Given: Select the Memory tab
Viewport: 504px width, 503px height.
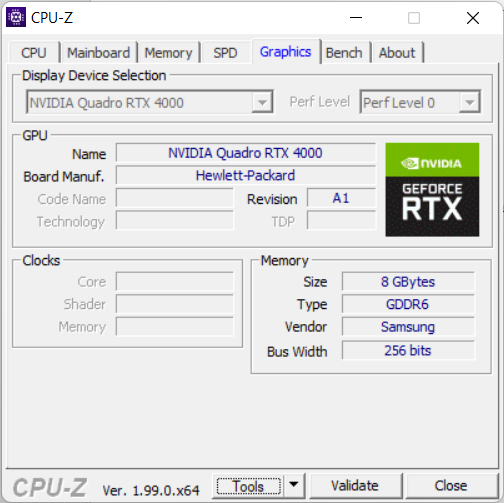Looking at the screenshot, I should pos(168,53).
